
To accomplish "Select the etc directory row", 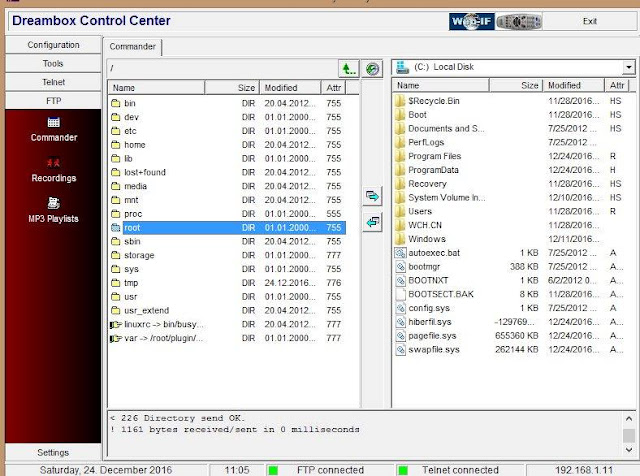I will tap(227, 131).
